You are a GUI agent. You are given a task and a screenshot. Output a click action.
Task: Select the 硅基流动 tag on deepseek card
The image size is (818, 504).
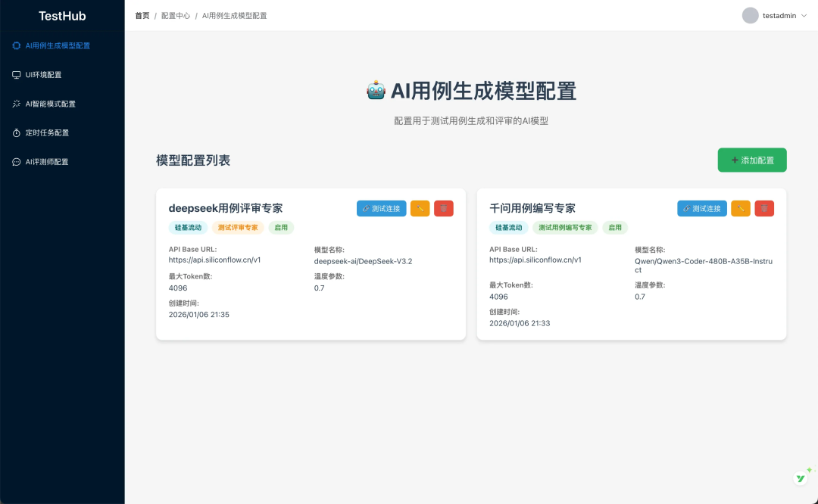point(186,227)
